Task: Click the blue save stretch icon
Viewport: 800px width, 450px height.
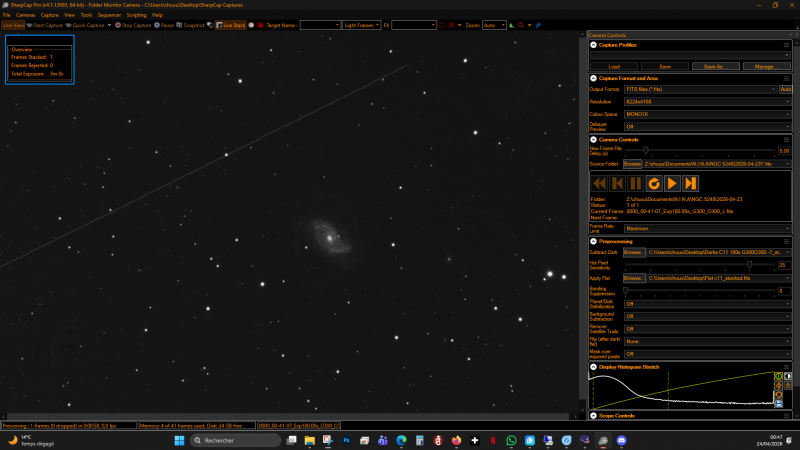Action: 779,404
